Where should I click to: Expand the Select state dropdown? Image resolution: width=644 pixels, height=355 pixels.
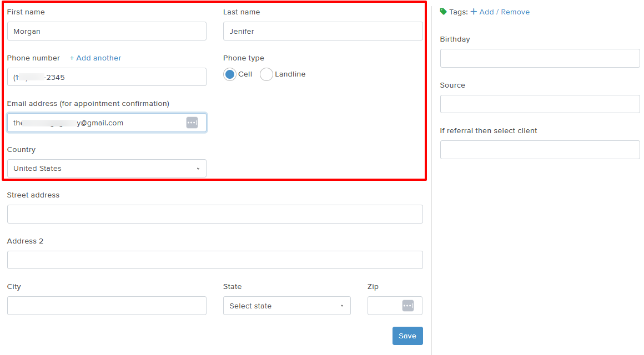286,306
